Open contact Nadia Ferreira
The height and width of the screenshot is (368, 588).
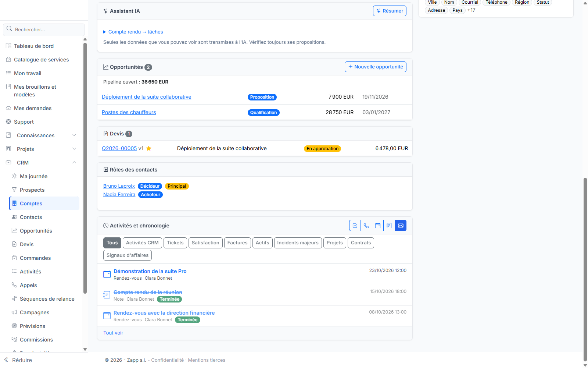119,195
